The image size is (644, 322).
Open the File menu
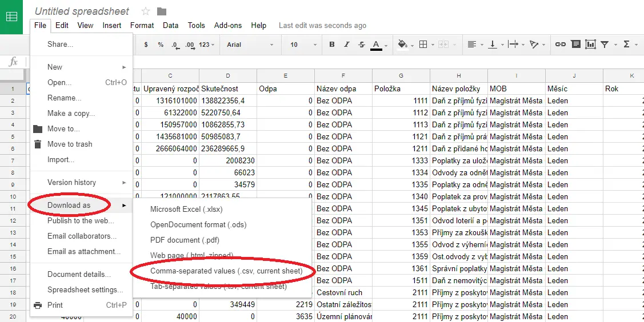40,26
